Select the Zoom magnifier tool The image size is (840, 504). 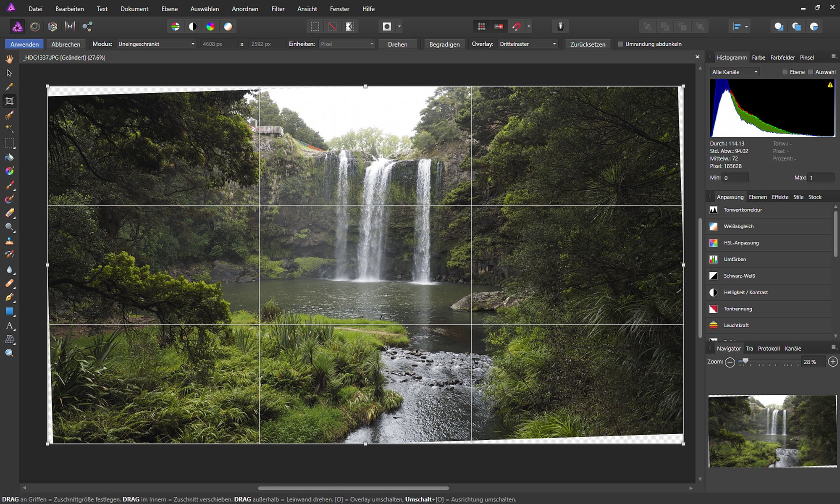9,353
